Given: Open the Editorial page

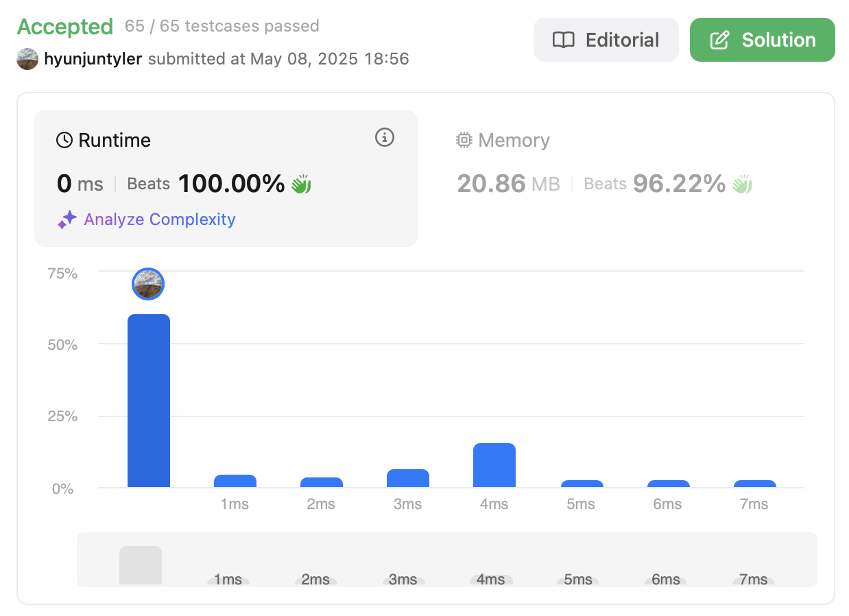Looking at the screenshot, I should 606,40.
